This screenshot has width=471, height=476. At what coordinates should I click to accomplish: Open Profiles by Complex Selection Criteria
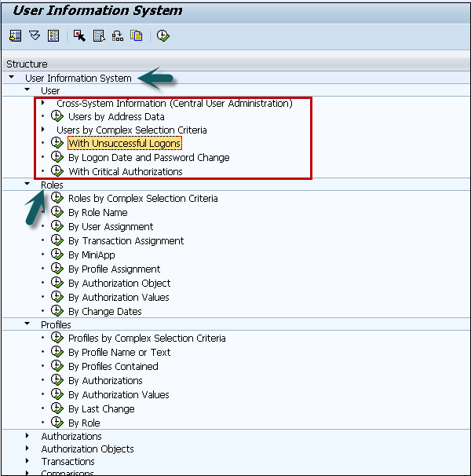[147, 338]
